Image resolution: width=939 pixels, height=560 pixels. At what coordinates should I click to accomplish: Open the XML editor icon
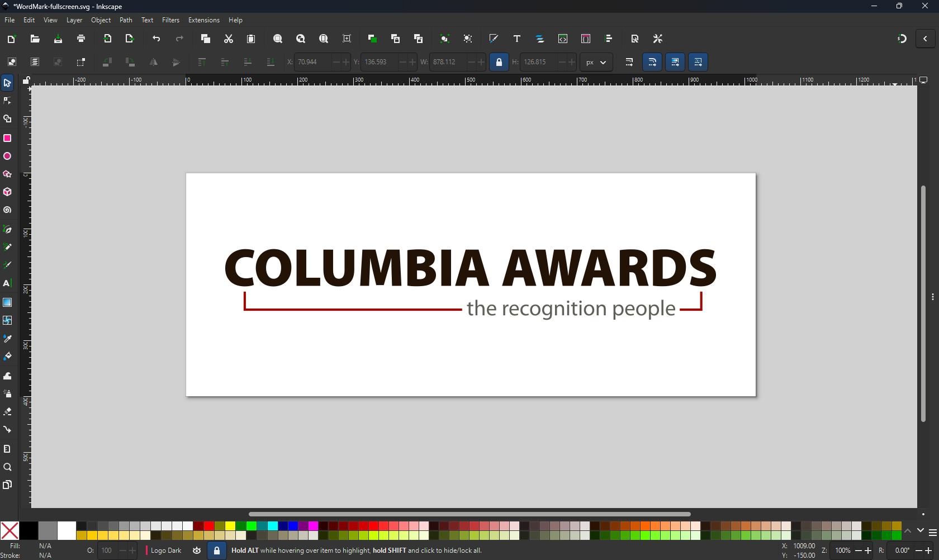pyautogui.click(x=563, y=39)
